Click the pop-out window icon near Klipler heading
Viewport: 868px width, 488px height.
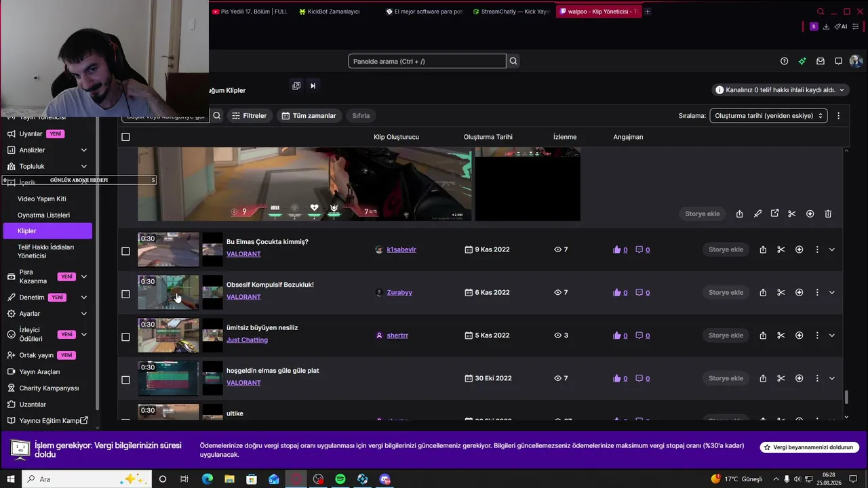296,86
